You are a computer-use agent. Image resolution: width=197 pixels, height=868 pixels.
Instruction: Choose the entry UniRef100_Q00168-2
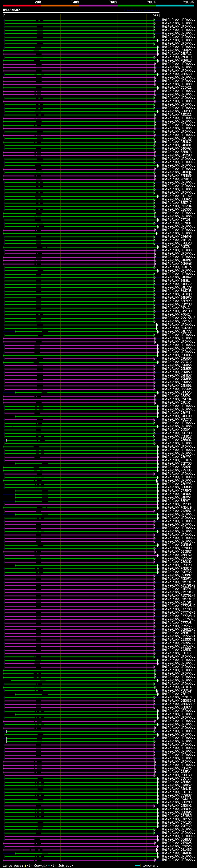pyautogui.click(x=179, y=318)
